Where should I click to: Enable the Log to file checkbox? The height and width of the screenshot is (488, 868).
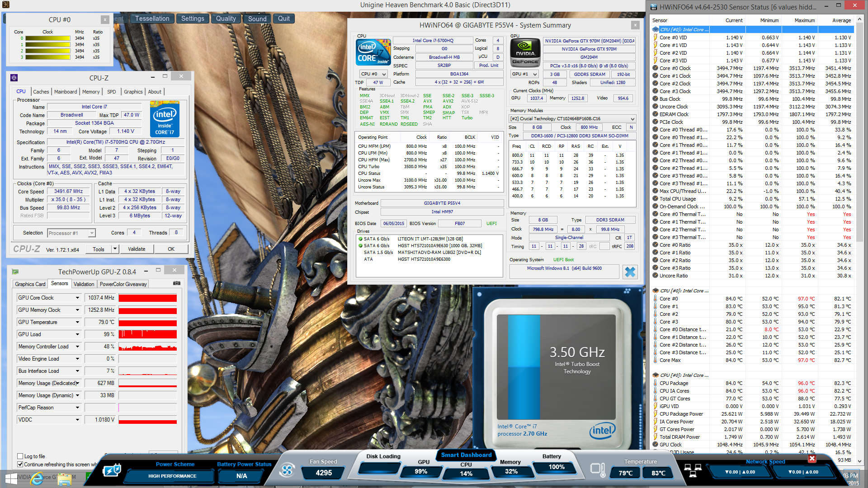(x=20, y=456)
